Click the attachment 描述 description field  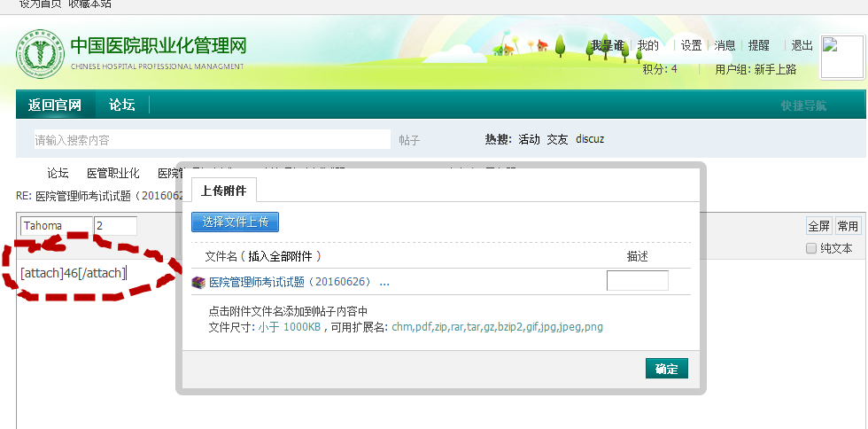637,281
